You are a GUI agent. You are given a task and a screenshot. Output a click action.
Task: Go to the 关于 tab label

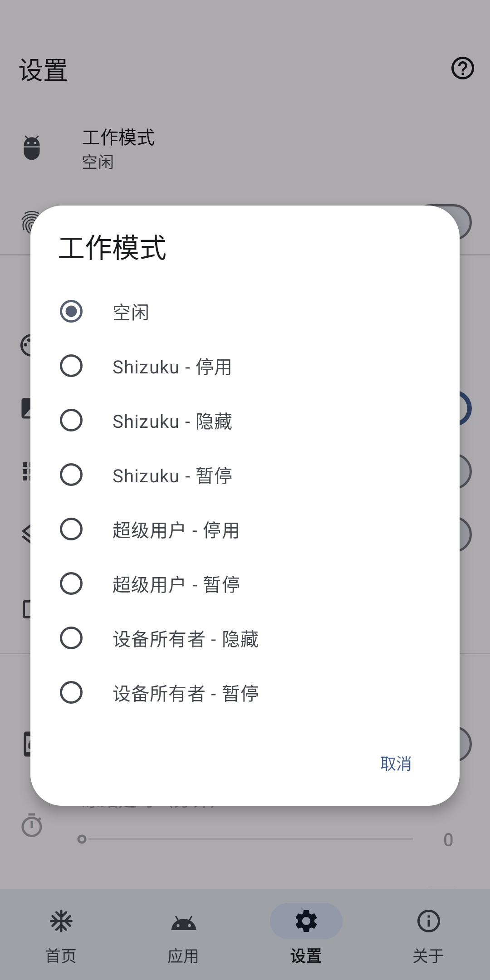pyautogui.click(x=428, y=956)
